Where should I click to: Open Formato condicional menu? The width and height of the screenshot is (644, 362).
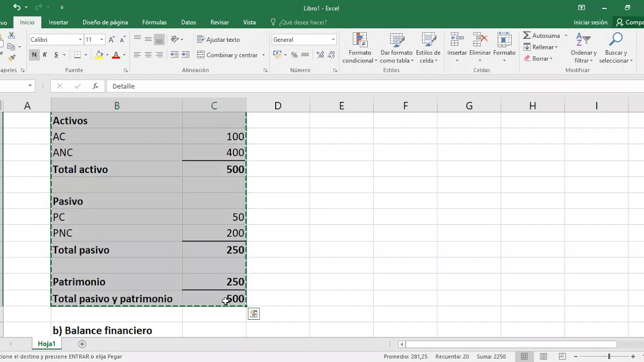[360, 48]
